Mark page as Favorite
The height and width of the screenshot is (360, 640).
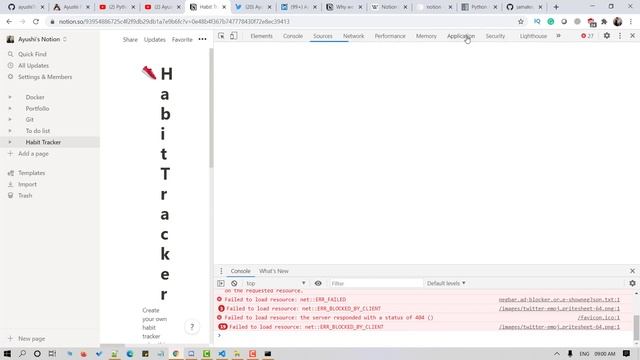click(182, 40)
